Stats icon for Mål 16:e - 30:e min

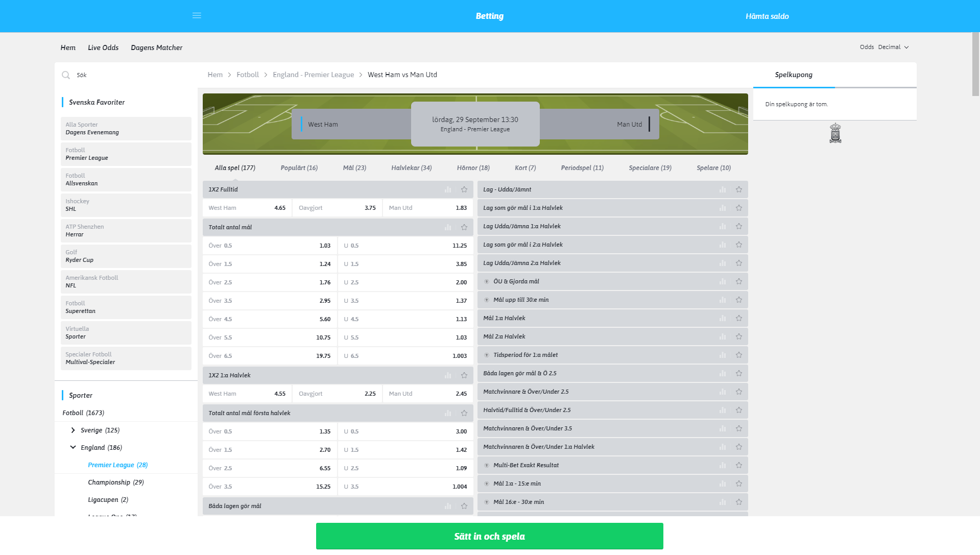click(x=723, y=502)
